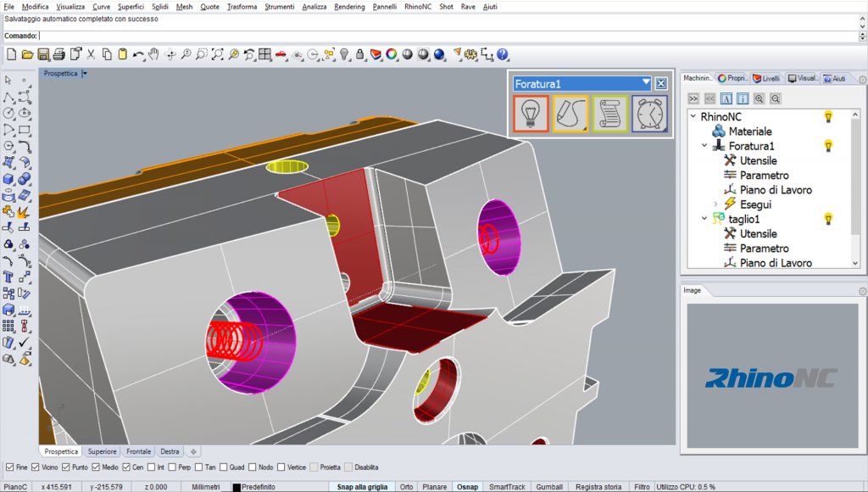Switch to the Livelli panel tab
The image size is (868, 492).
pos(766,78)
